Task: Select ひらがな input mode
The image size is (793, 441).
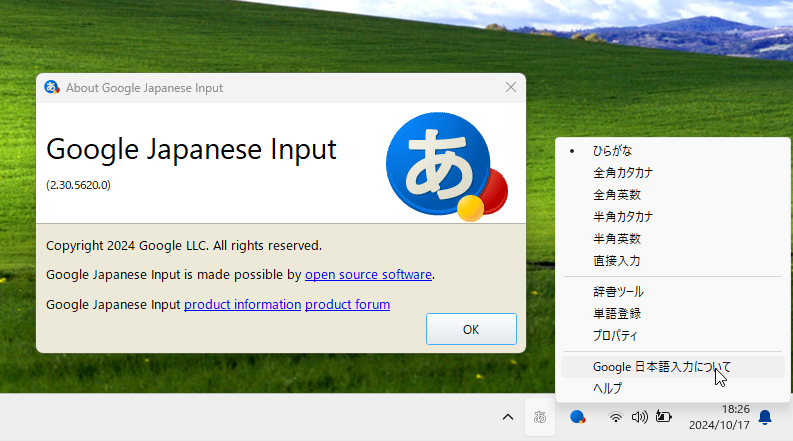Action: tap(673, 151)
